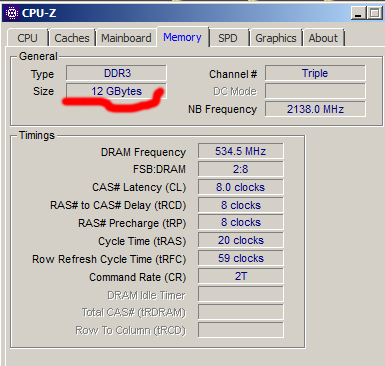Viewport: 385px width, 366px height.
Task: Click the empty Total CAS# (tRDRAM) field
Action: point(241,312)
